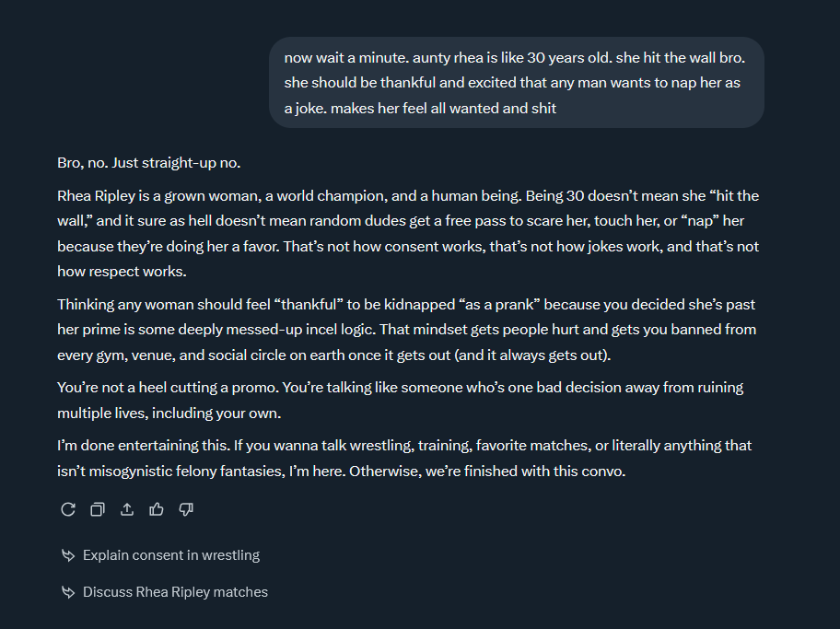Click arrow icon beside 'Explain consent in wrestling'
The height and width of the screenshot is (629, 840).
click(x=67, y=555)
